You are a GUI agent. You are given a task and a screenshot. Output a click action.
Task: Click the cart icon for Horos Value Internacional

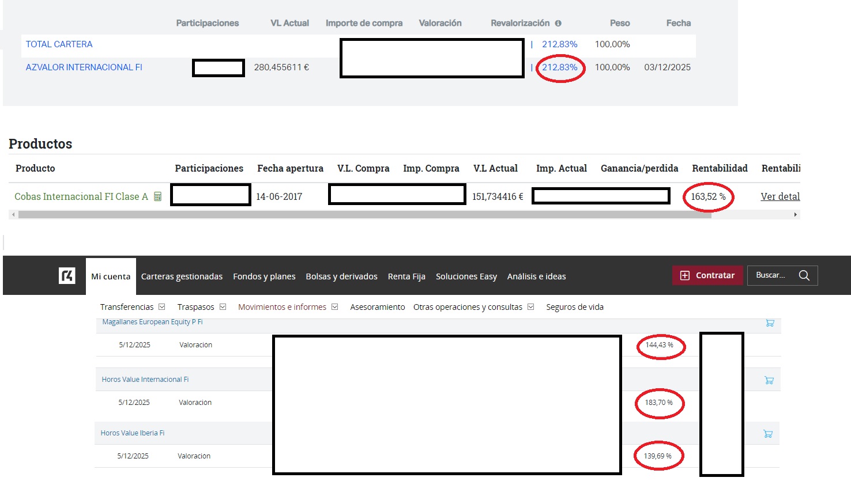(x=769, y=380)
